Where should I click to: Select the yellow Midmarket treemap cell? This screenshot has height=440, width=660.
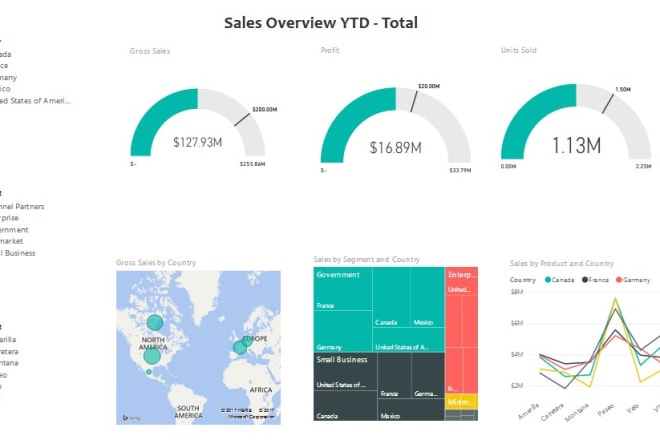click(x=461, y=402)
